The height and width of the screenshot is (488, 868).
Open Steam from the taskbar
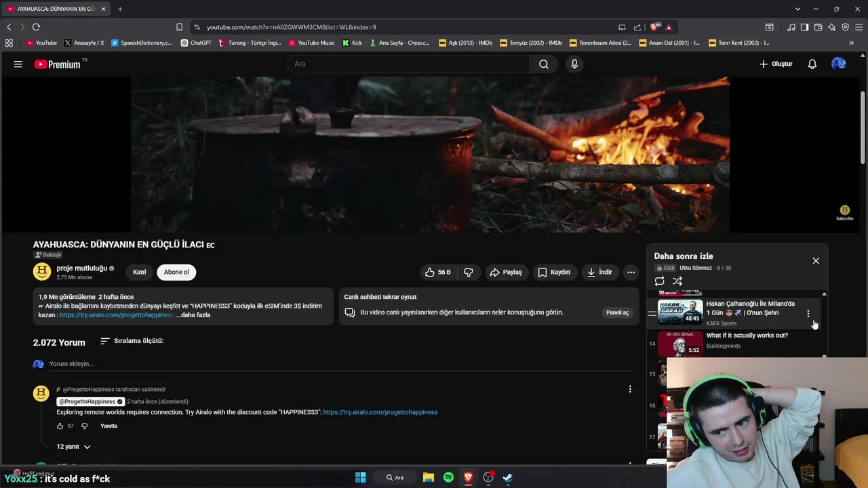(x=507, y=477)
